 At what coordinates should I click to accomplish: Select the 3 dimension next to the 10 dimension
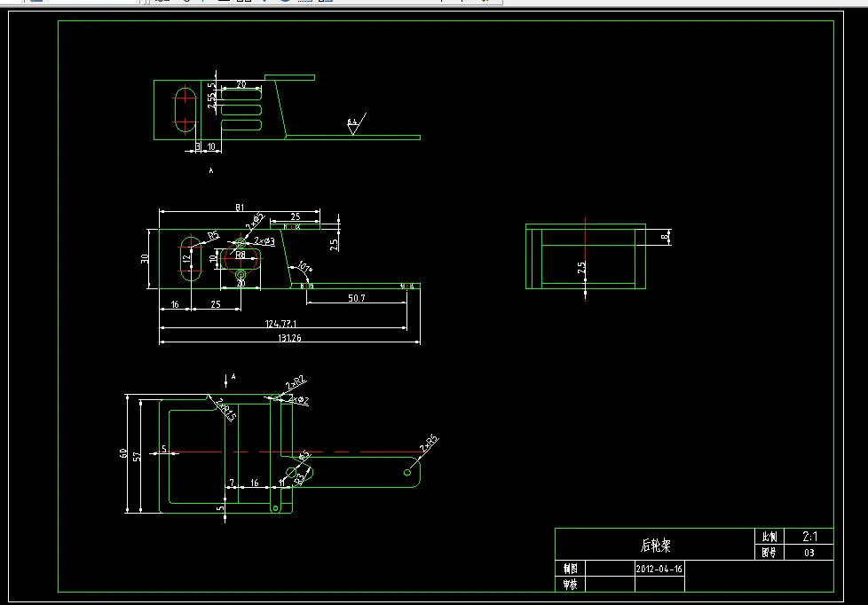(198, 146)
